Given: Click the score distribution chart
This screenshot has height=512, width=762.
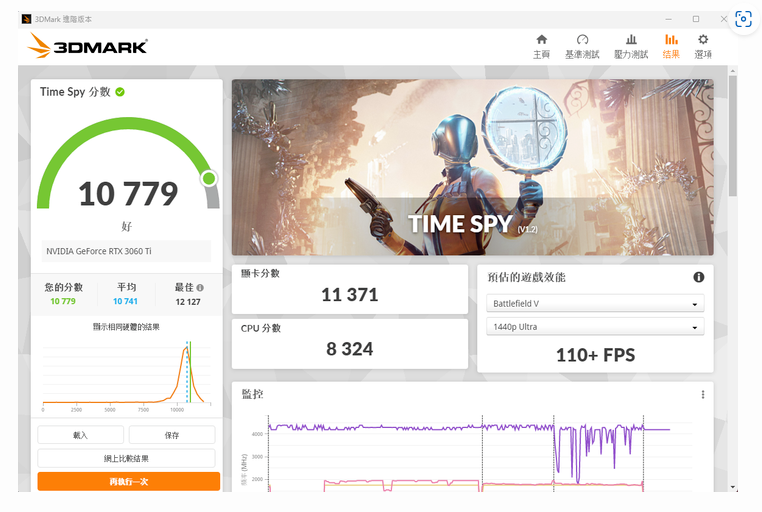Looking at the screenshot, I should point(126,374).
